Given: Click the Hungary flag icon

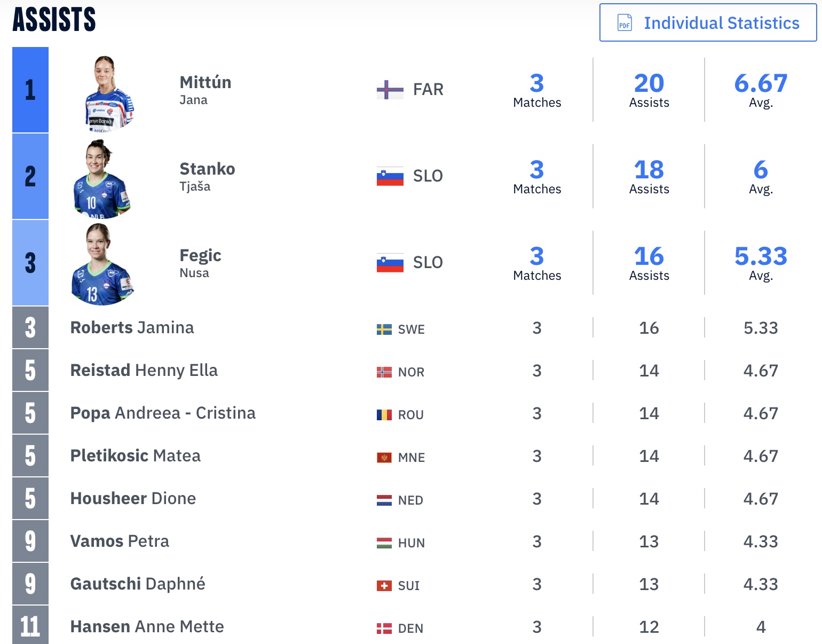Looking at the screenshot, I should click(x=384, y=543).
